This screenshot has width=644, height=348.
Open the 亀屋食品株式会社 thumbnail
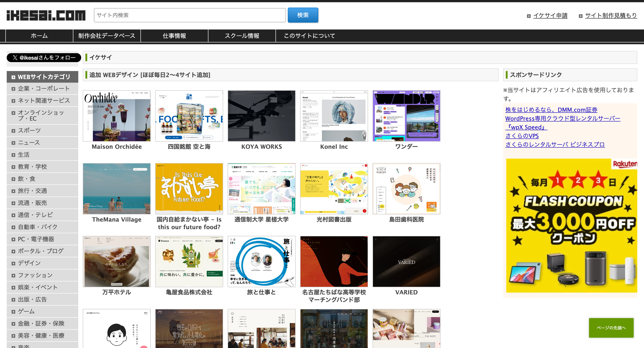tap(189, 262)
